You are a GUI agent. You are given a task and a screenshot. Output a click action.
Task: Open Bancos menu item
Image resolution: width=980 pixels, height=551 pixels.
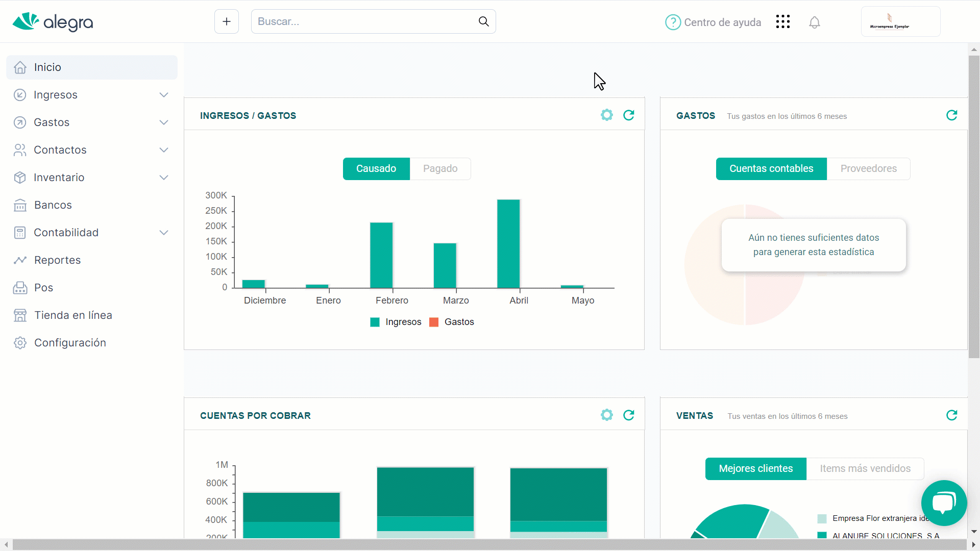tap(92, 205)
